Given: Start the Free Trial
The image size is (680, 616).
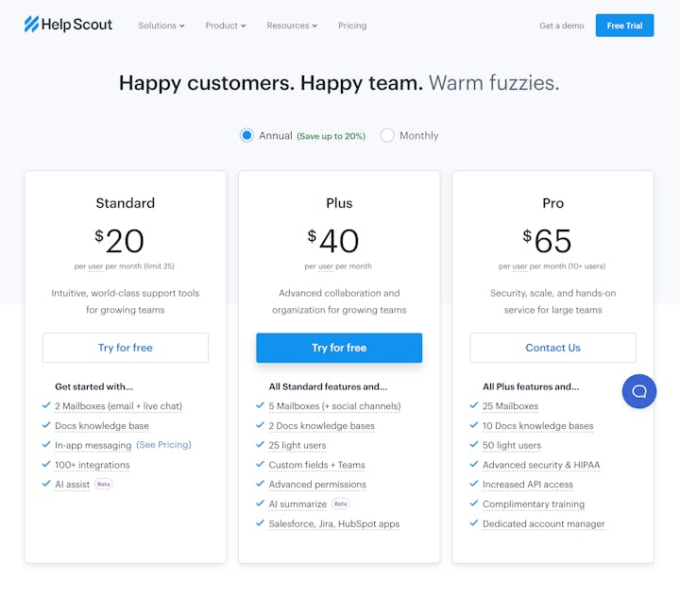Looking at the screenshot, I should (624, 26).
